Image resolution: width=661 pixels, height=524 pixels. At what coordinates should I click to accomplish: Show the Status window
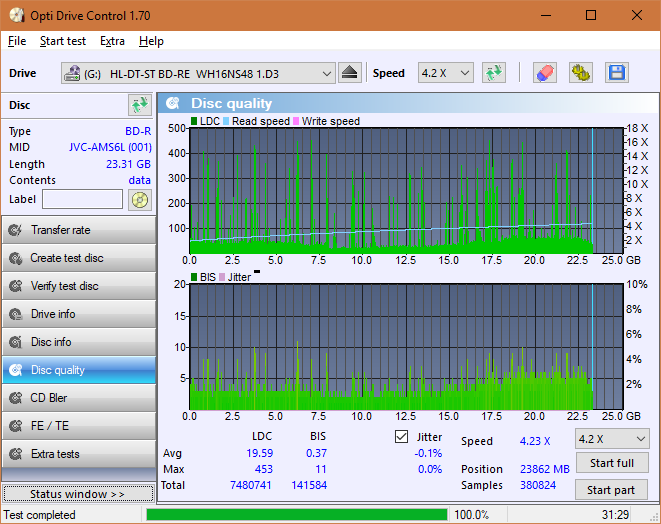(78, 494)
